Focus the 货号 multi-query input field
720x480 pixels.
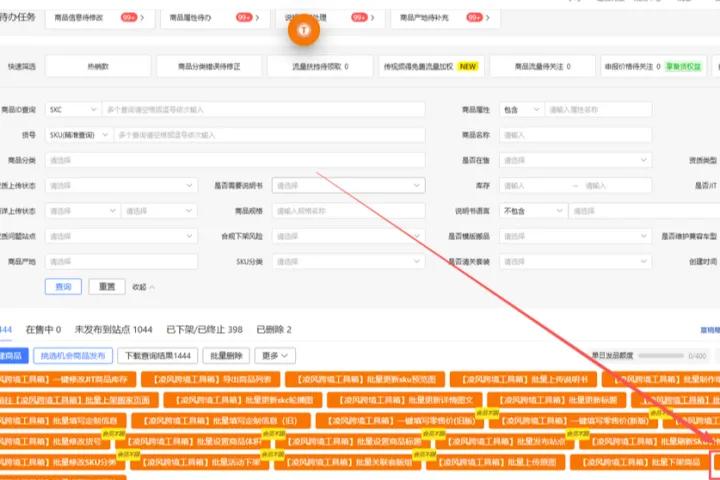pos(270,135)
